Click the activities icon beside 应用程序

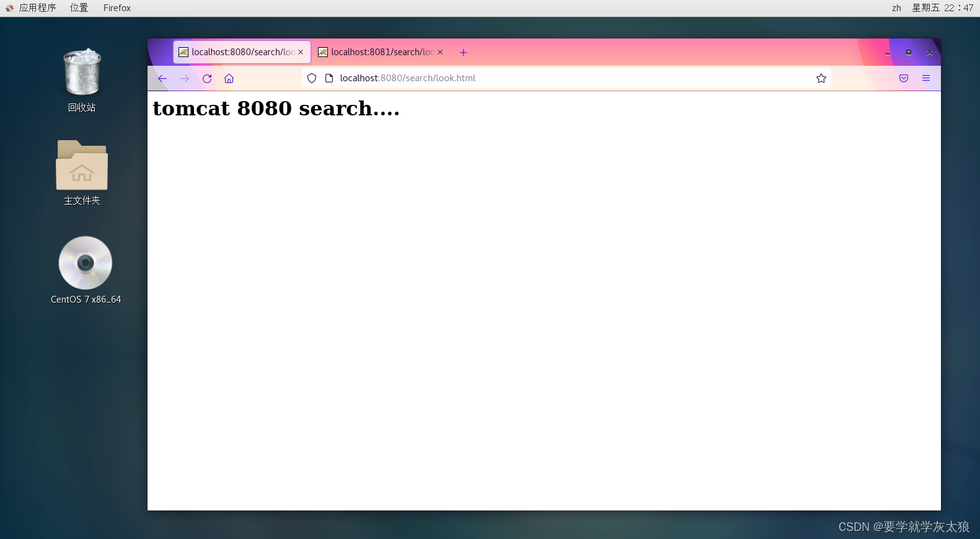9,8
